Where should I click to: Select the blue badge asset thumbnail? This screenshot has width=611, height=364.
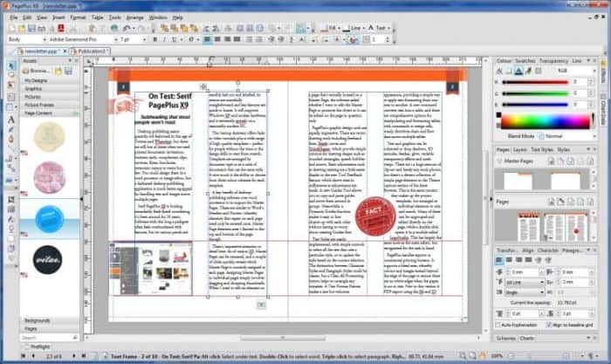49,219
